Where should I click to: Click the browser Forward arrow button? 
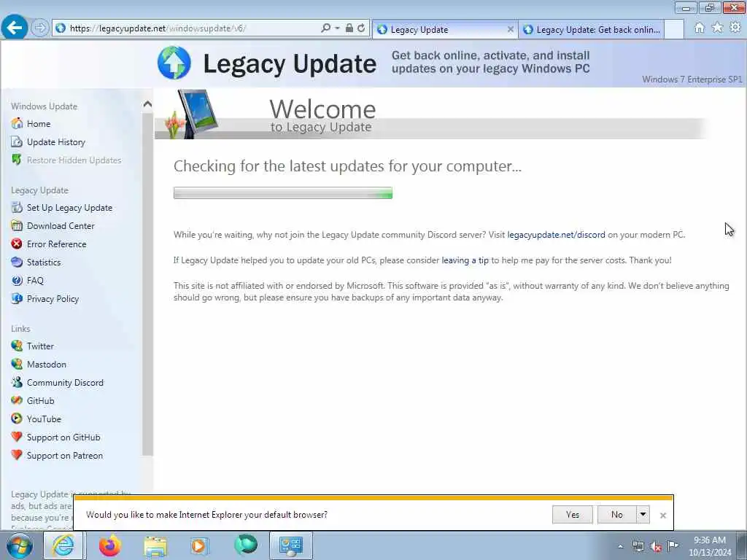[40, 28]
